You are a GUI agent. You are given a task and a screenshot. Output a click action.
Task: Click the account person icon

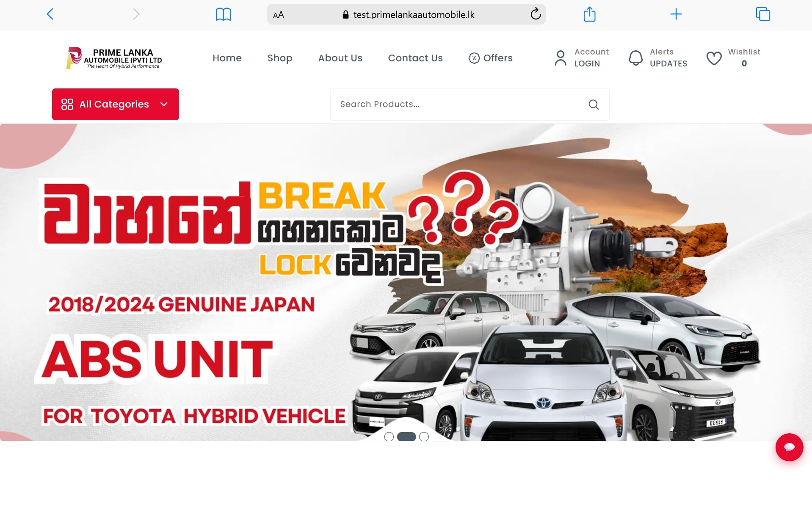[561, 58]
